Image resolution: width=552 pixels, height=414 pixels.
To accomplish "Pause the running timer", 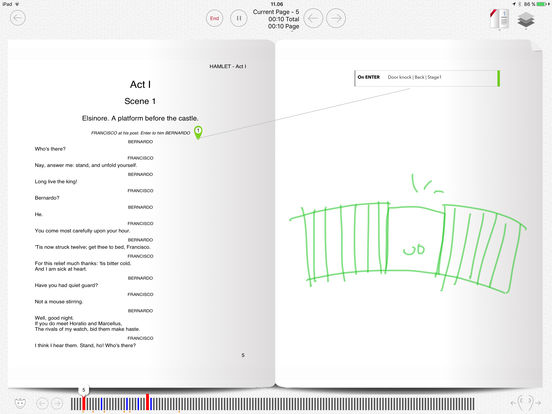I will coord(239,18).
